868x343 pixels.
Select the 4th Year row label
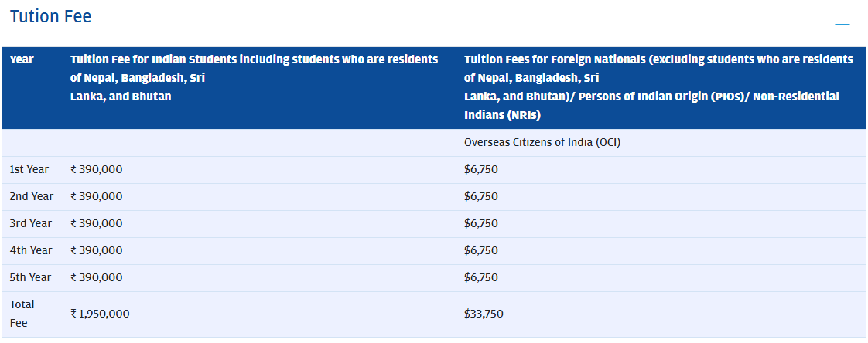tap(30, 250)
